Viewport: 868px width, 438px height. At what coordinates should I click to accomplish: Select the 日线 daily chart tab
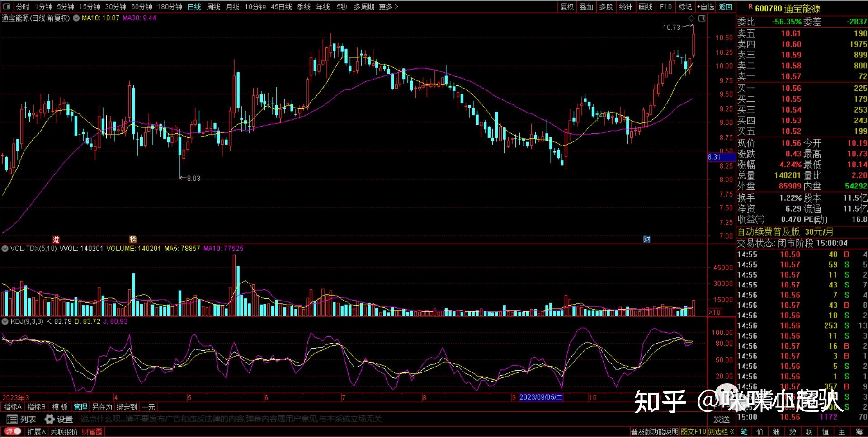click(x=194, y=7)
